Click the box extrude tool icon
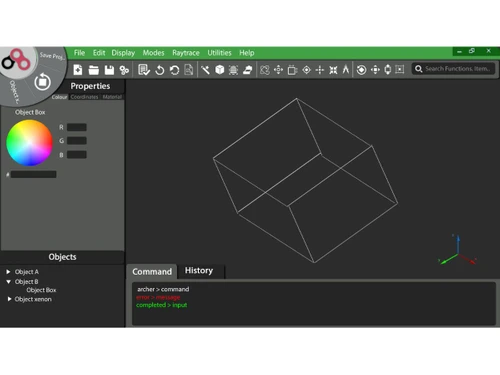500x375 pixels. click(x=292, y=70)
